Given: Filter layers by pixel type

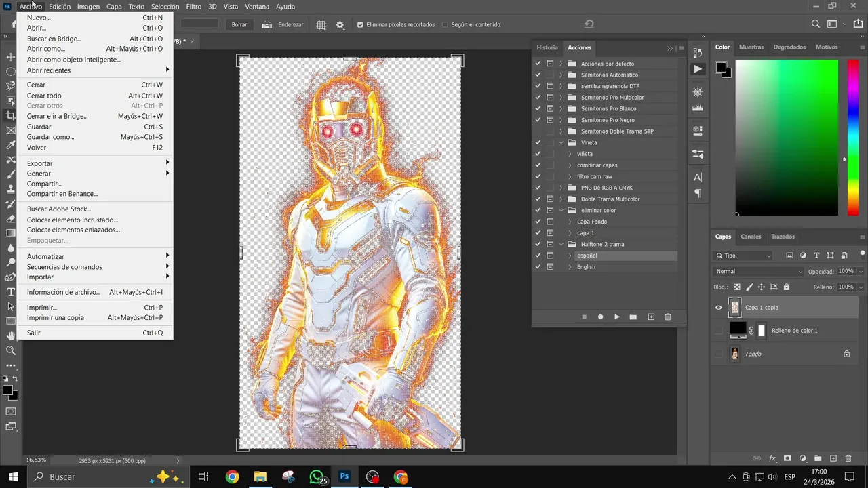Looking at the screenshot, I should tap(790, 256).
